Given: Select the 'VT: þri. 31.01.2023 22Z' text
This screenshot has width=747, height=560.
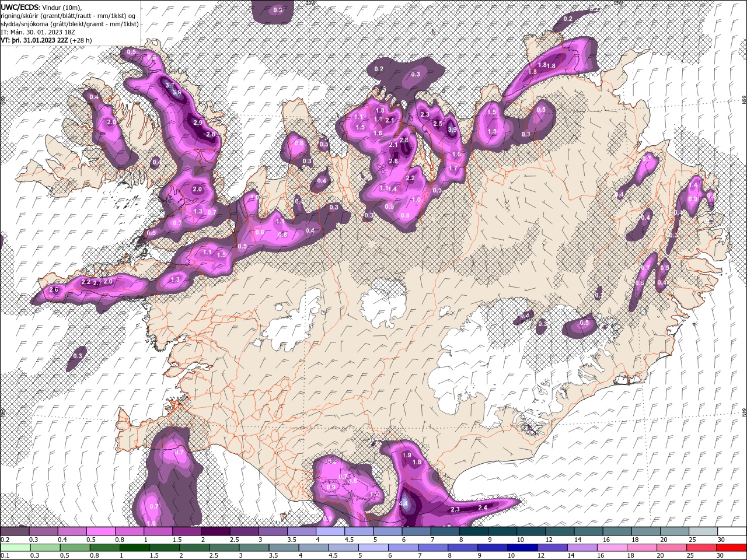Looking at the screenshot, I should pos(34,40).
